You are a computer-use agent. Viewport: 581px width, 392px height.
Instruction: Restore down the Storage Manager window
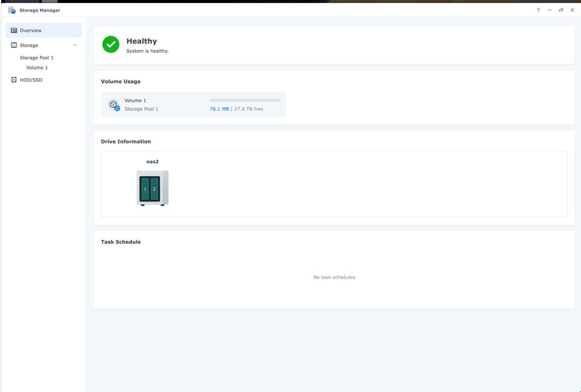click(x=561, y=10)
